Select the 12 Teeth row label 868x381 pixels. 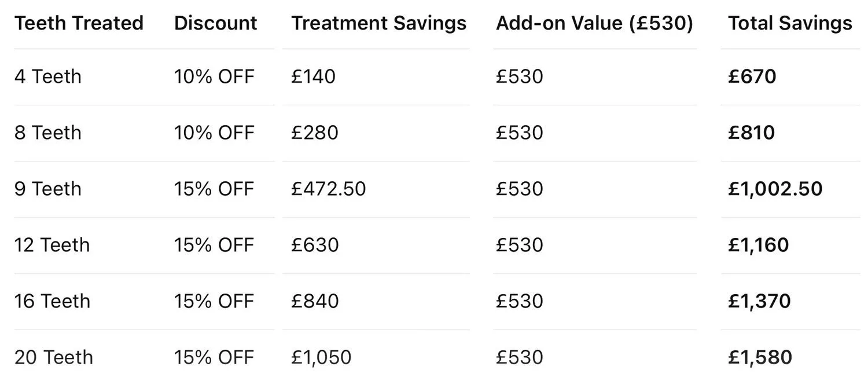tap(52, 245)
